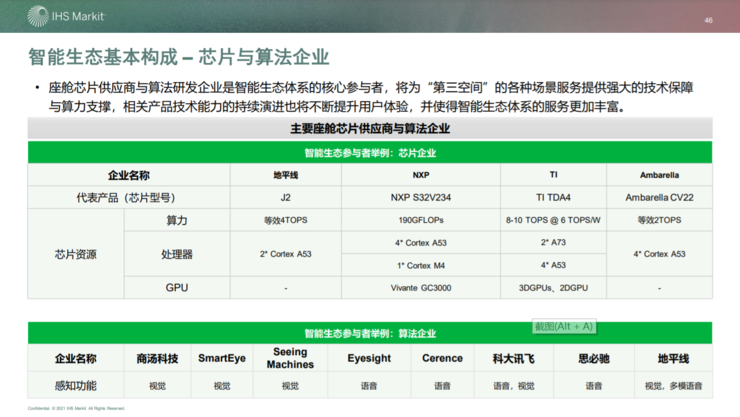
Task: Click the 截图(Alt + A) screenshot tooltip button
Action: coord(564,326)
